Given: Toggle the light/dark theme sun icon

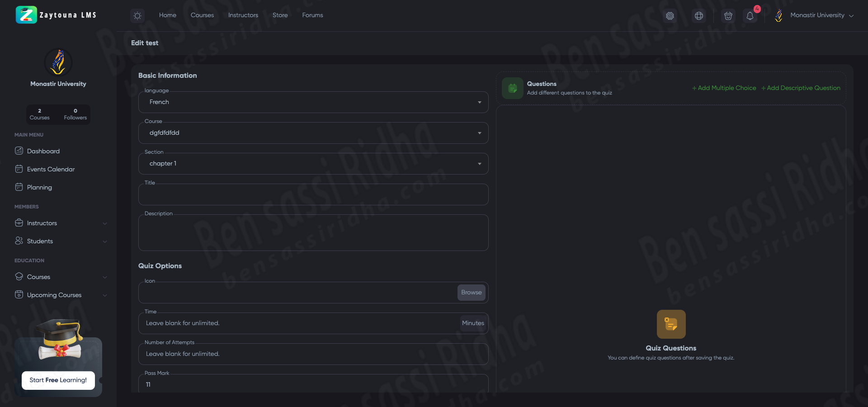Looking at the screenshot, I should click(137, 16).
